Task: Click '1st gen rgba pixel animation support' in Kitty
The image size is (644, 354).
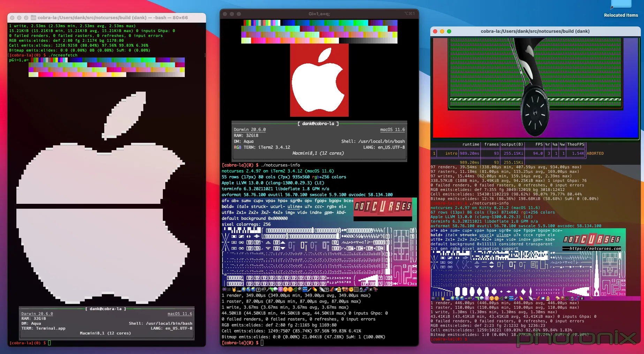Action: (474, 248)
